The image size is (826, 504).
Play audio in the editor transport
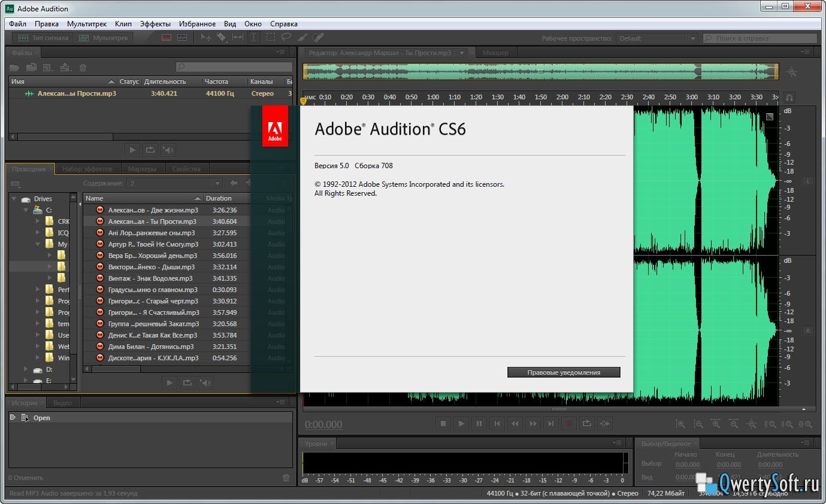(461, 423)
